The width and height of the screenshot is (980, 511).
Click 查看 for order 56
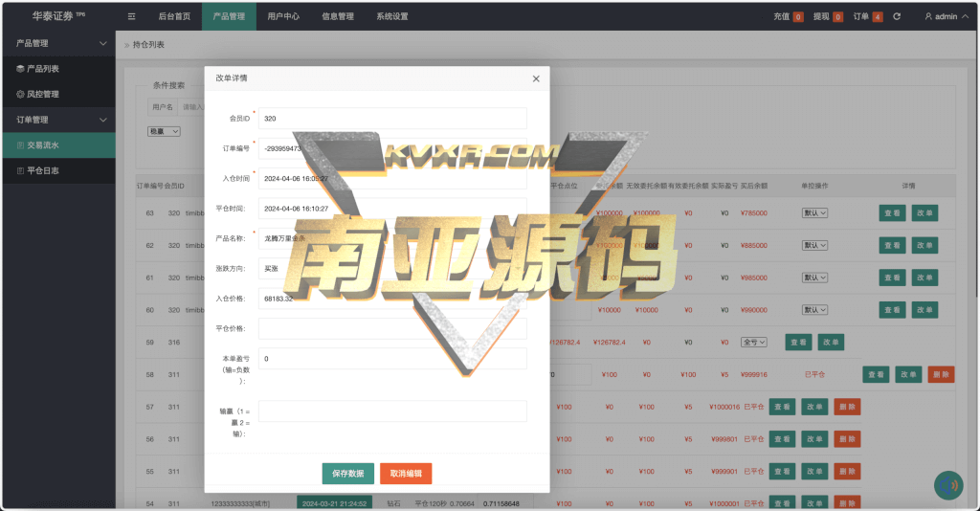pyautogui.click(x=782, y=439)
